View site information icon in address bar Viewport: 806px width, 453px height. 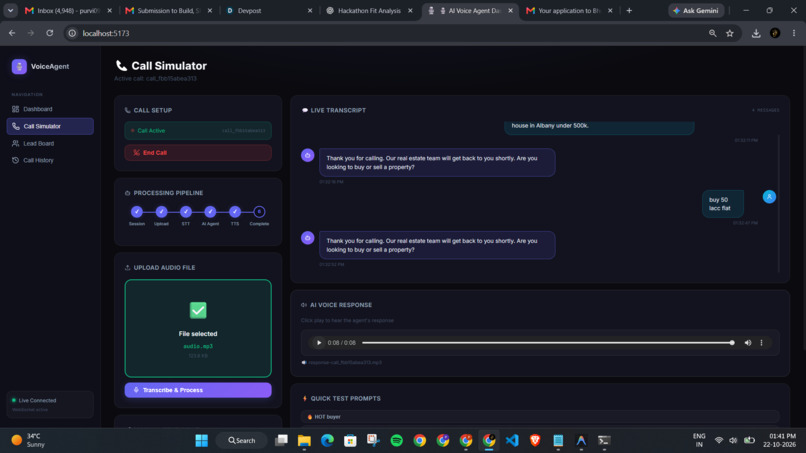point(72,33)
